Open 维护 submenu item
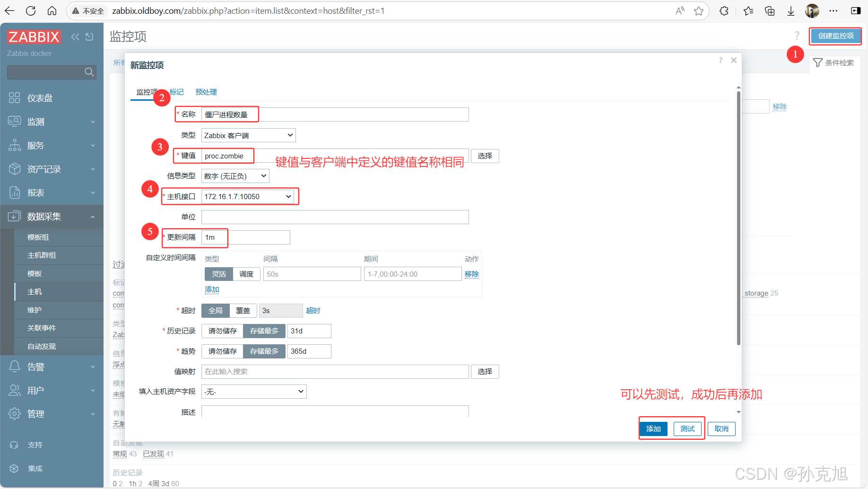 tap(59, 310)
